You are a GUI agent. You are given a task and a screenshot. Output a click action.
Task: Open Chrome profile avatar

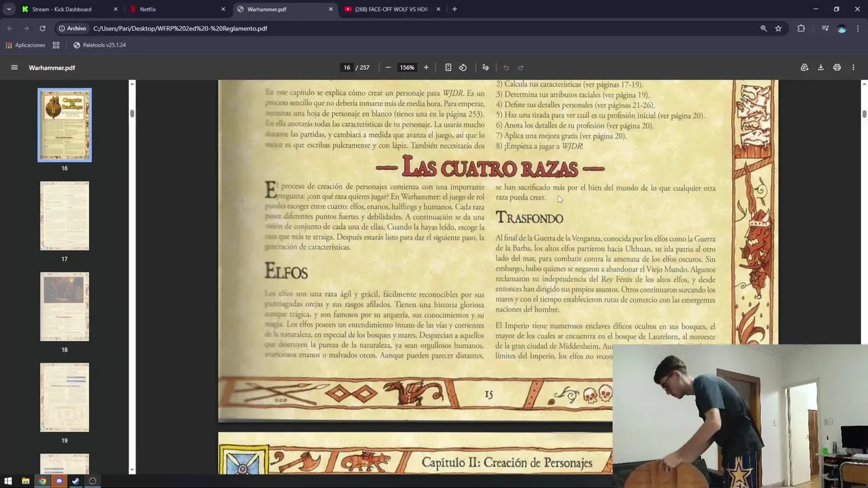point(842,28)
